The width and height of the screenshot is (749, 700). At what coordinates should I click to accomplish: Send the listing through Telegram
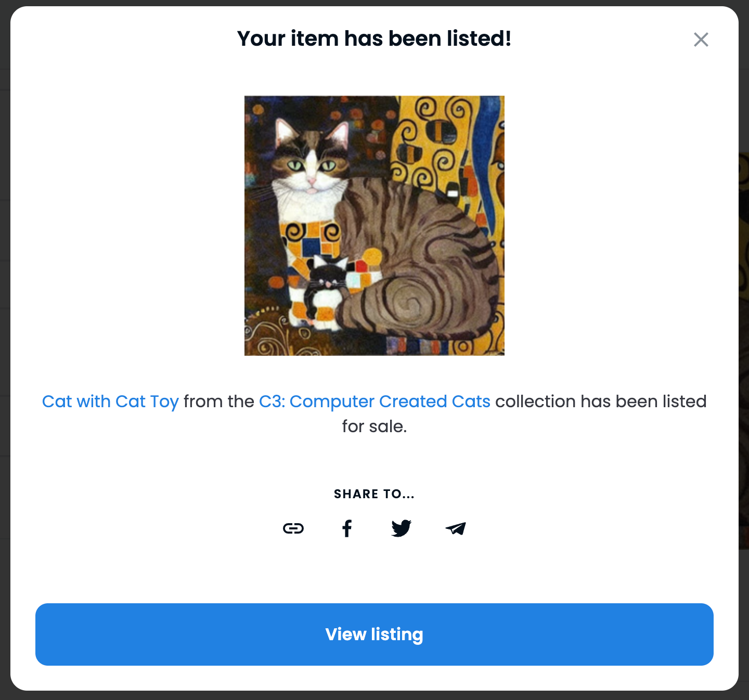[x=456, y=528]
